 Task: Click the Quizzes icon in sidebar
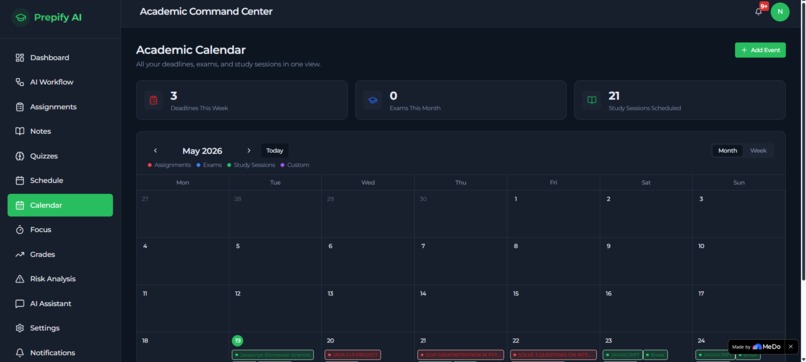[x=20, y=156]
